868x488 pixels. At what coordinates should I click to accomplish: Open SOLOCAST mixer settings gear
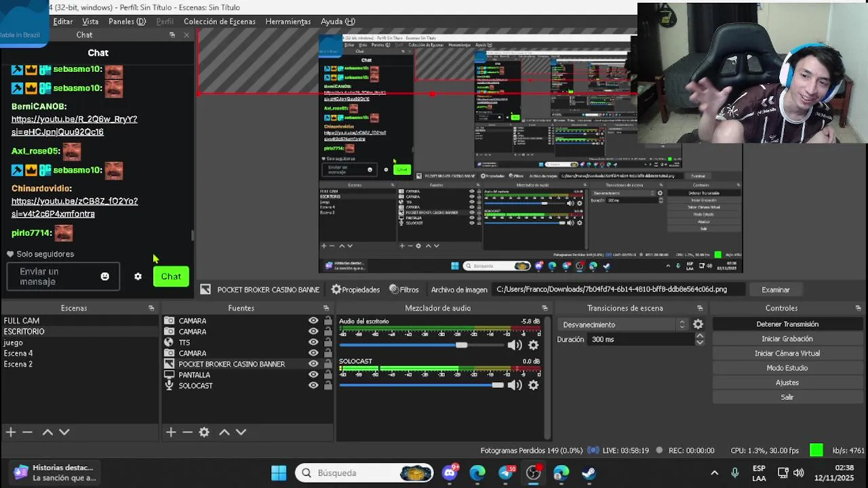tap(534, 385)
